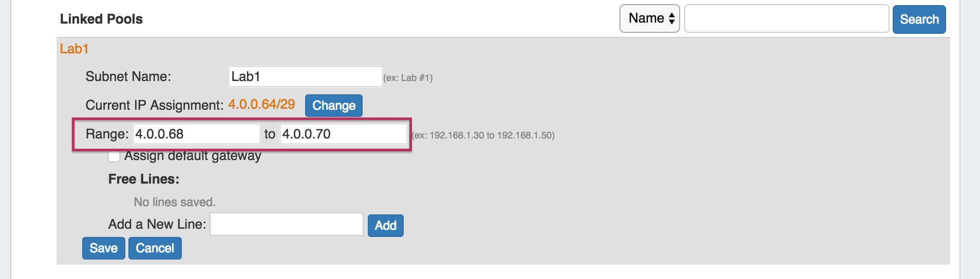Open the Name search filter dropdown
Viewport: 980px width, 279px height.
[x=649, y=18]
